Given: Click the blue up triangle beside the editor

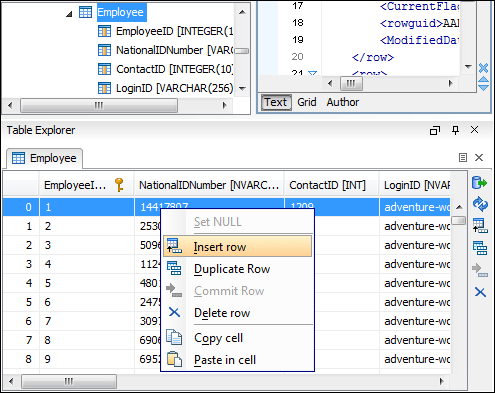Looking at the screenshot, I should click(483, 80).
